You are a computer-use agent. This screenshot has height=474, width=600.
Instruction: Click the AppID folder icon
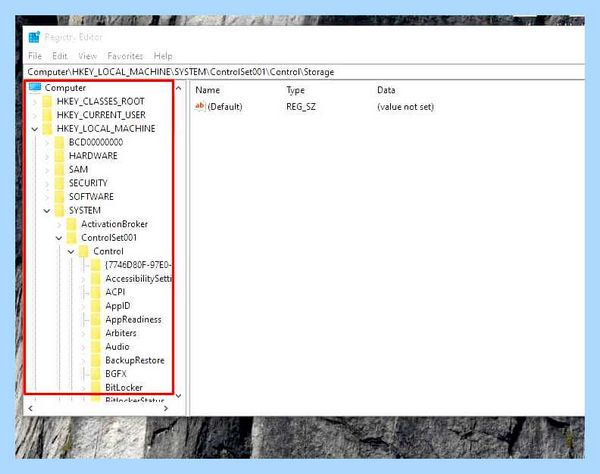[96, 306]
